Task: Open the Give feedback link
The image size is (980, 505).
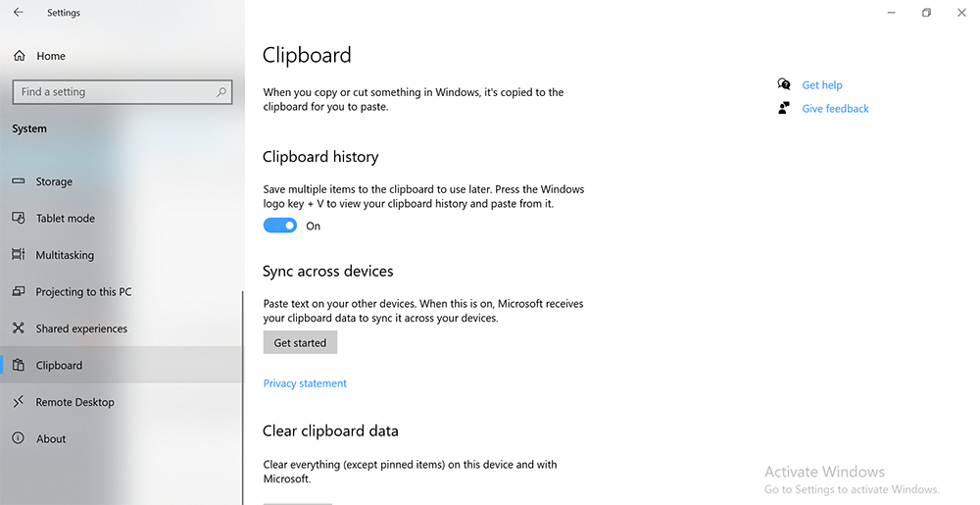Action: pyautogui.click(x=835, y=108)
